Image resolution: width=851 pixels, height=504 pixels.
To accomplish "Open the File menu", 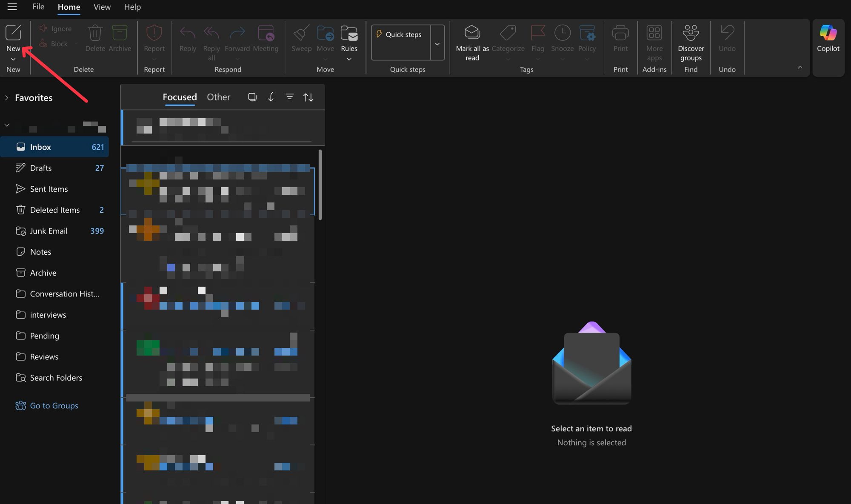I will coord(38,7).
